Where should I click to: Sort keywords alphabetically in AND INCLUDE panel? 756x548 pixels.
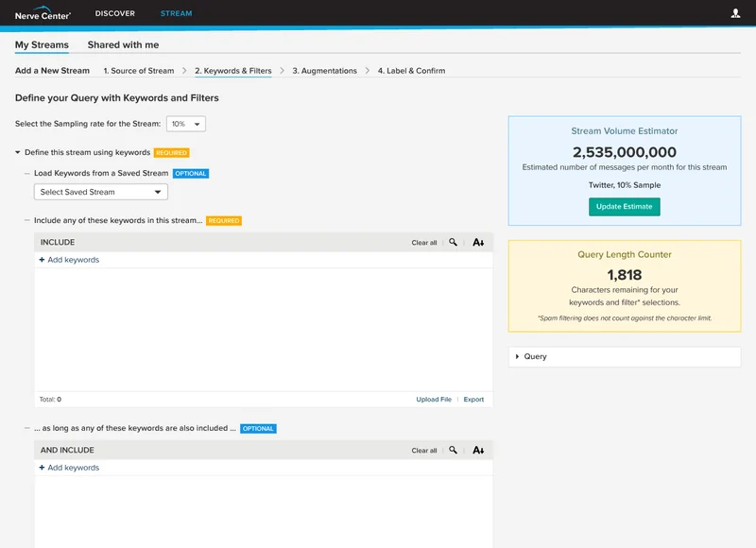(x=478, y=450)
